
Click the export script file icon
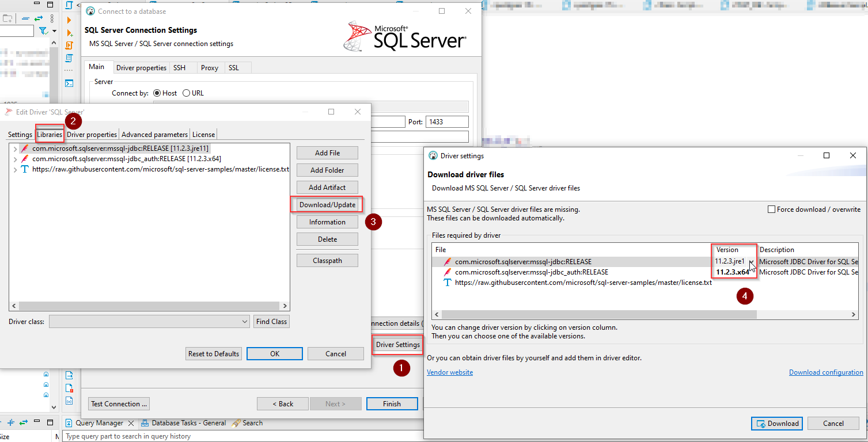point(69,375)
